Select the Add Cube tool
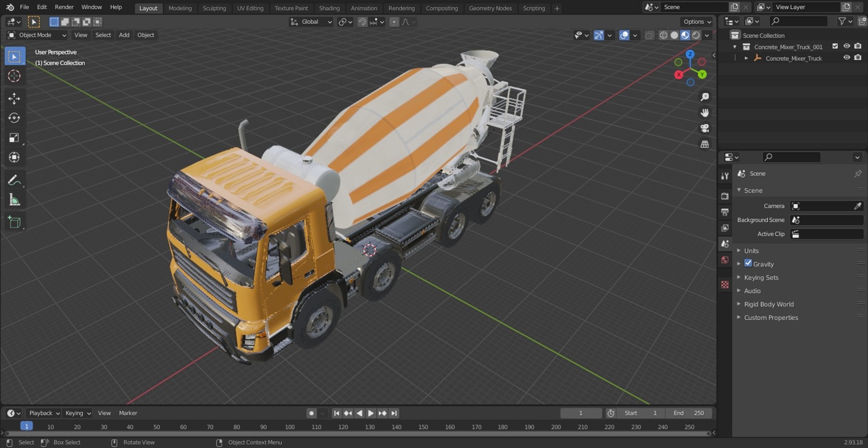Screen dimensions: 868x448 pos(14,222)
